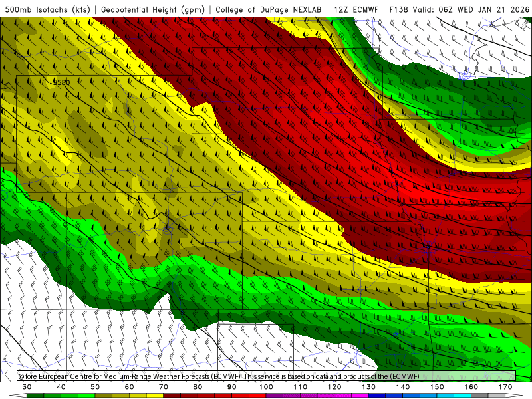Click the legend value 110
The image size is (532, 399).
click(x=301, y=387)
